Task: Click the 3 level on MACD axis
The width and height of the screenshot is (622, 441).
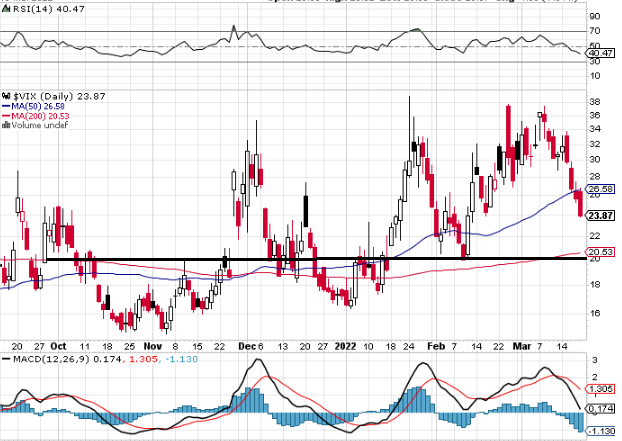Action: click(x=595, y=360)
